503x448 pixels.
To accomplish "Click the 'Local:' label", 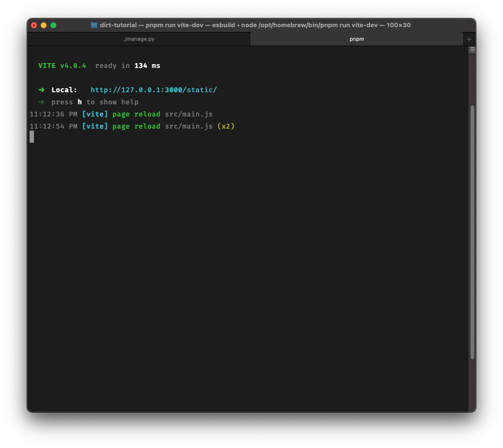I will pos(64,90).
